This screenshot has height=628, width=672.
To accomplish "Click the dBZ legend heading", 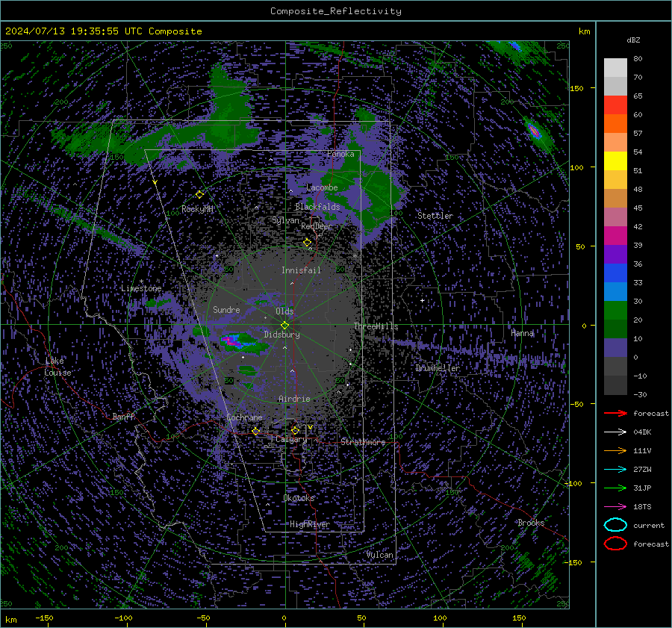I will point(633,40).
